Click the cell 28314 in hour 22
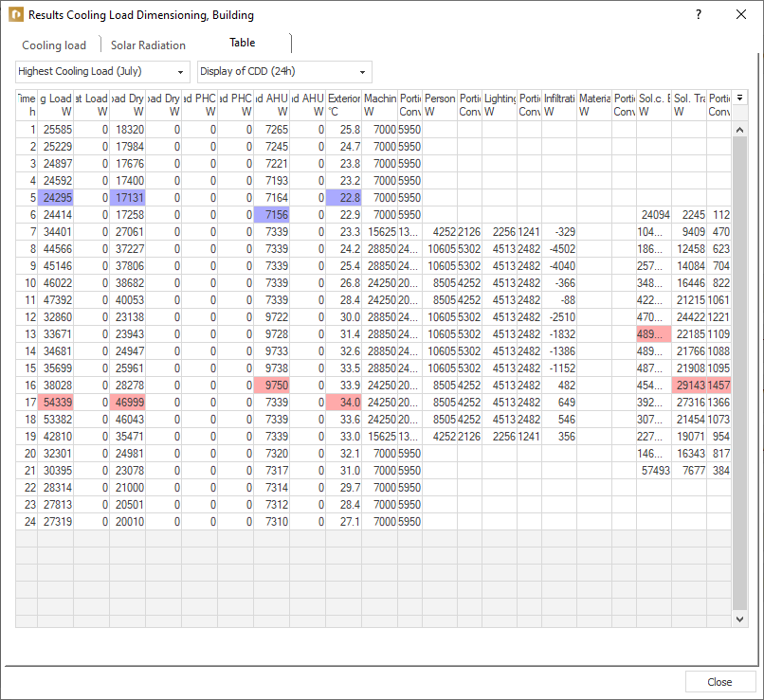Viewport: 764px width, 700px height. pyautogui.click(x=56, y=488)
